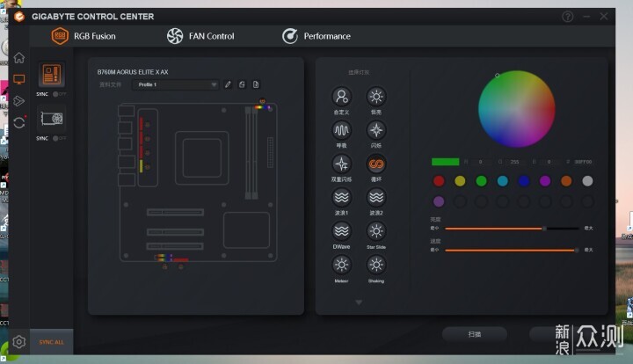Go to the Home sidebar icon

(x=19, y=58)
